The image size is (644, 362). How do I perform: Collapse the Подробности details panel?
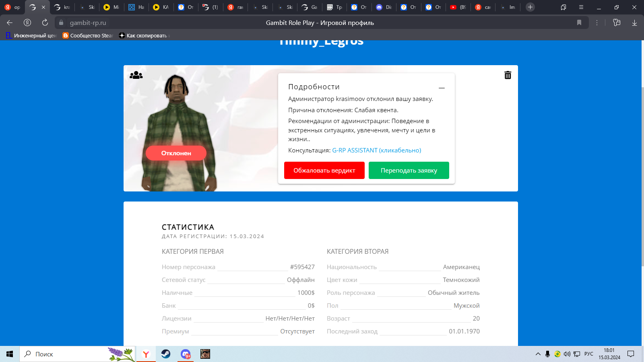(x=442, y=88)
